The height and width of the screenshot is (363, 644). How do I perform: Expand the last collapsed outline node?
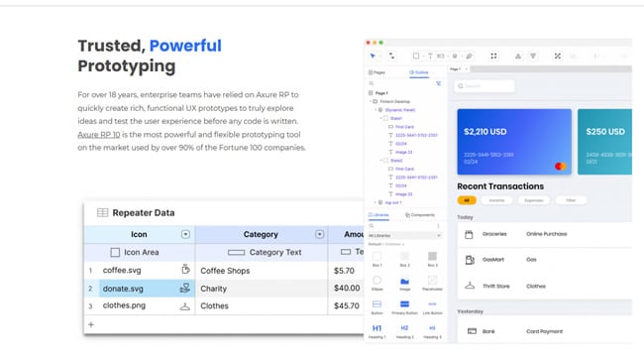[x=376, y=202]
